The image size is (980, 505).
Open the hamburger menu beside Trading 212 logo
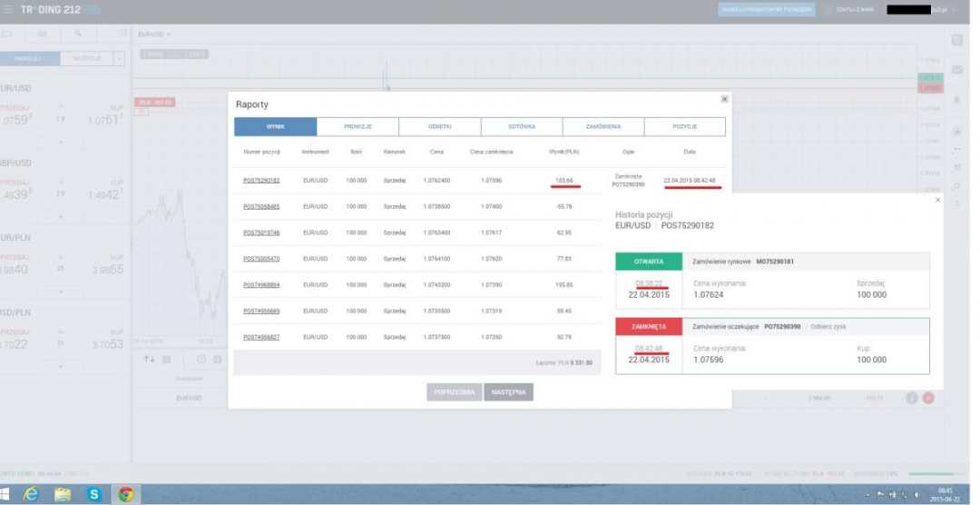click(8, 9)
